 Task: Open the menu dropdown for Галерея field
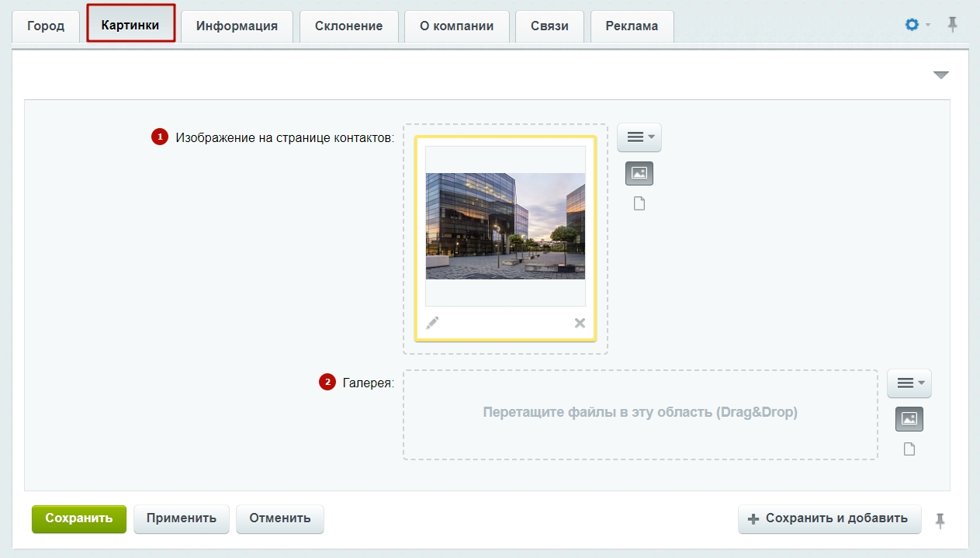pos(909,383)
